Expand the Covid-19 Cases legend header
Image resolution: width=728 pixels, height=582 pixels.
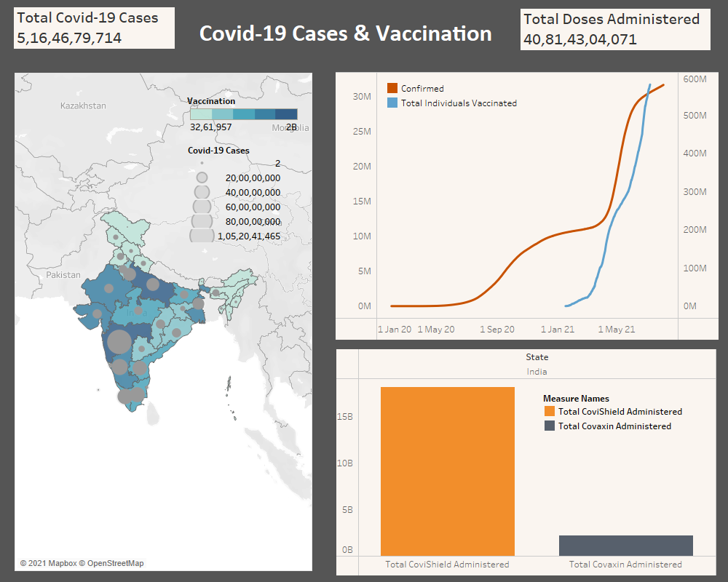click(x=218, y=151)
